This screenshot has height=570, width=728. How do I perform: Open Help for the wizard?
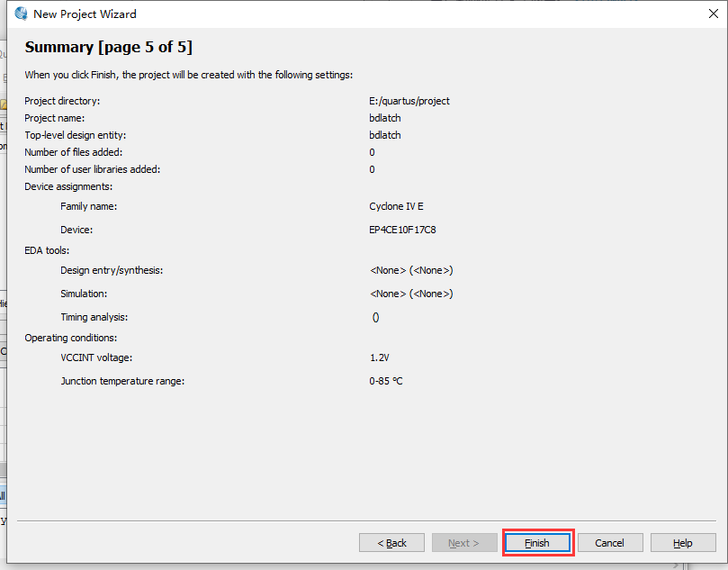pos(683,543)
